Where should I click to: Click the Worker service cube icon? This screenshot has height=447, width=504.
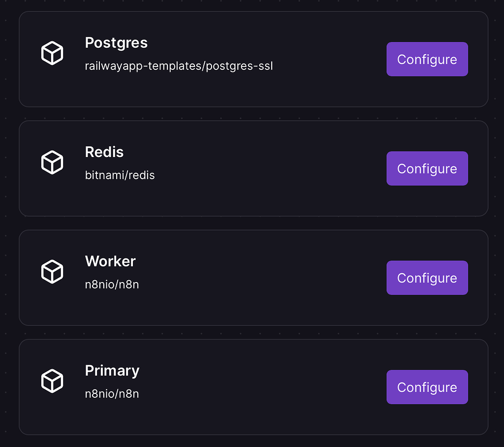click(x=52, y=271)
